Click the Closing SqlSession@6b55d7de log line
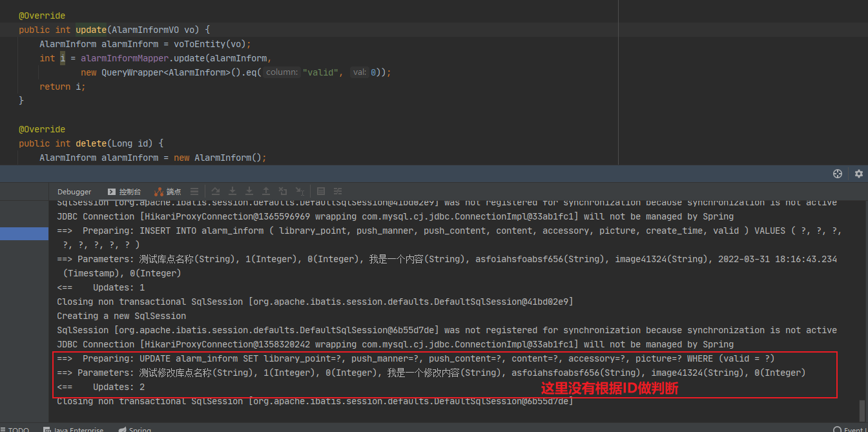 tap(315, 401)
